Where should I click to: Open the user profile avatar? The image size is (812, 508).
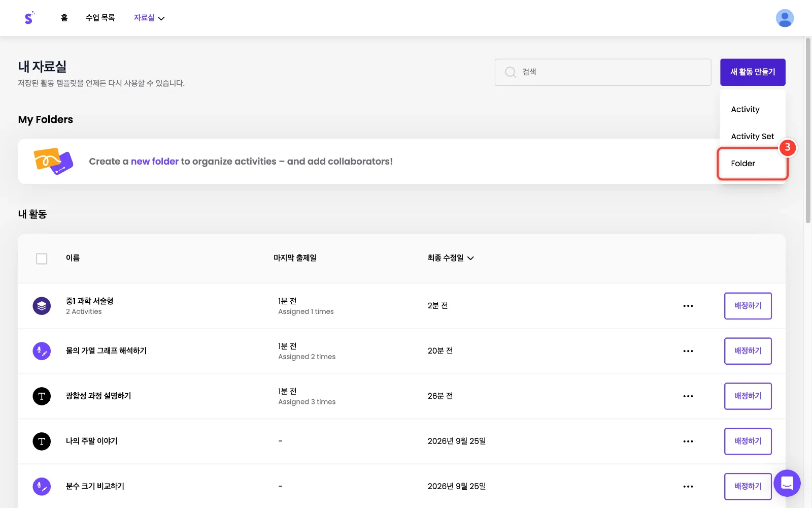coord(785,18)
